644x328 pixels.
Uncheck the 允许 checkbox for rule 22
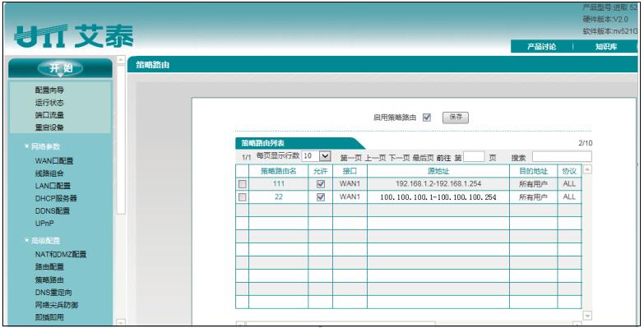click(321, 197)
